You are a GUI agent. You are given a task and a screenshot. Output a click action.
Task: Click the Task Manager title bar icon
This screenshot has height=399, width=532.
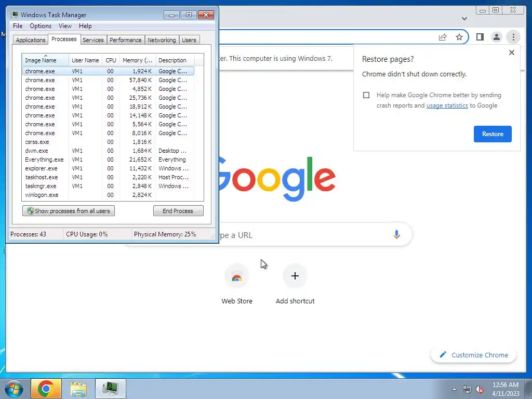(x=15, y=15)
